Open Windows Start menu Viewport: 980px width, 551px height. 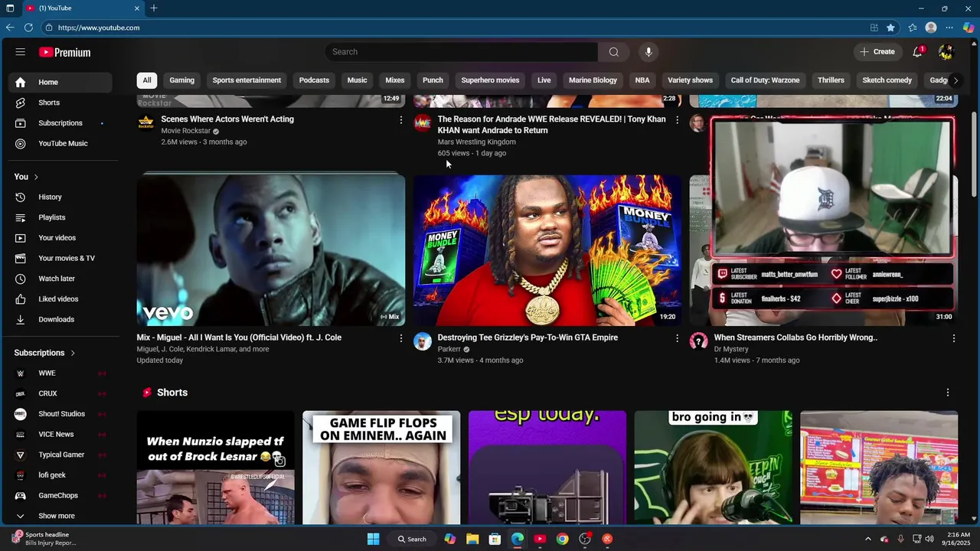click(x=373, y=539)
